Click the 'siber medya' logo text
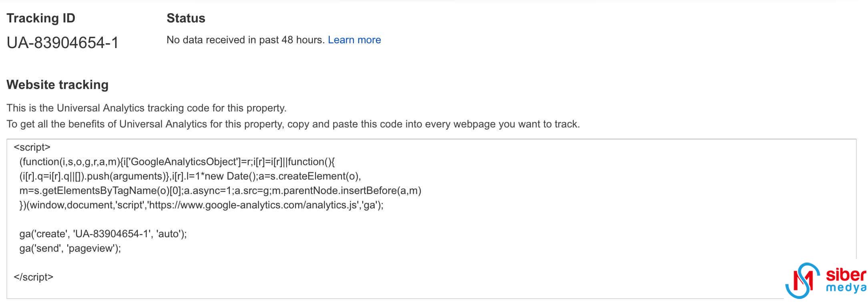Screen dimensions: 868x307 (846, 281)
